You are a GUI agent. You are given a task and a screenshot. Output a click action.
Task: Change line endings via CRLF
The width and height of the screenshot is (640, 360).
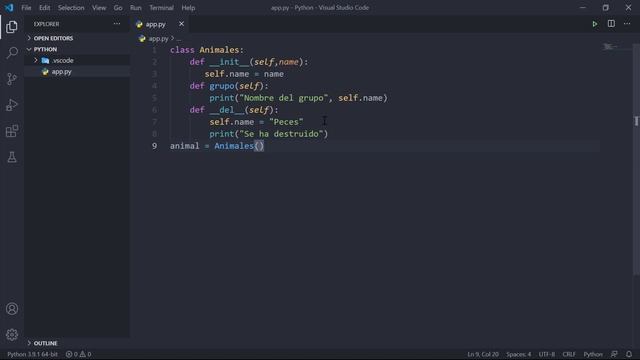[569, 354]
